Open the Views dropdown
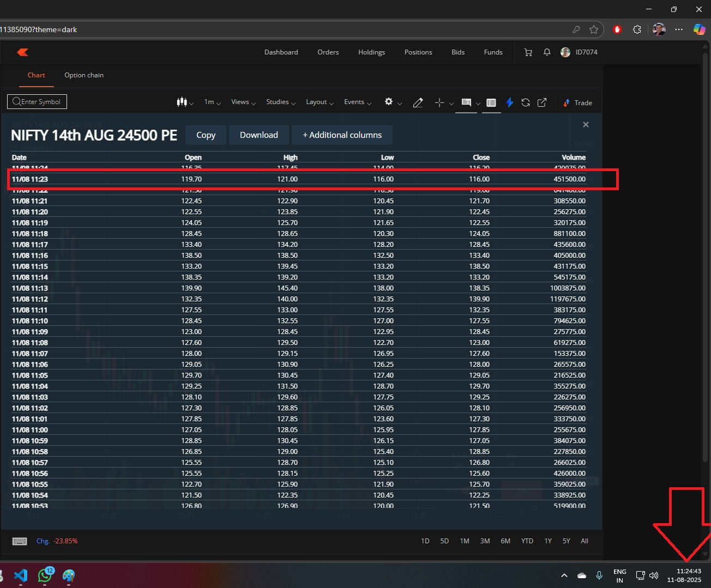The height and width of the screenshot is (588, 711). tap(243, 102)
